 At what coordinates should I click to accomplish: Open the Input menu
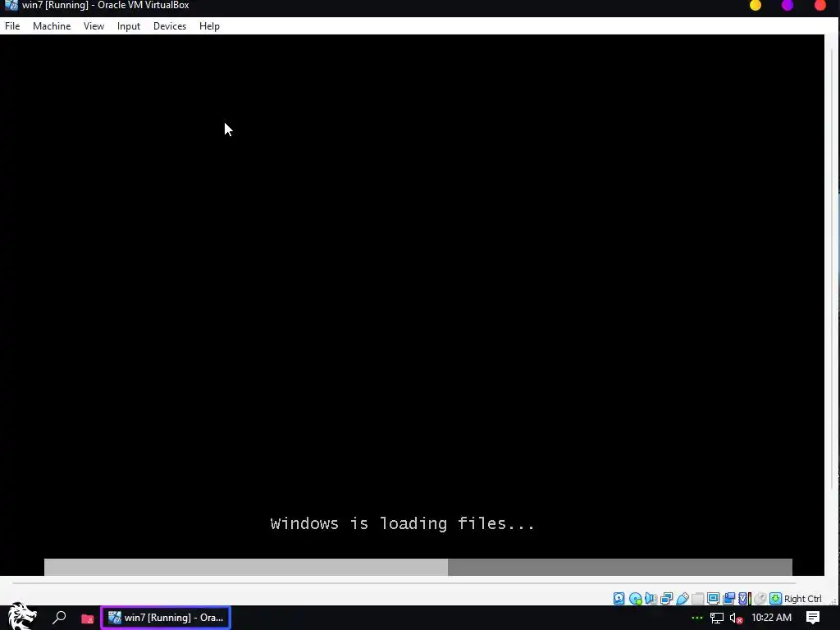tap(129, 25)
